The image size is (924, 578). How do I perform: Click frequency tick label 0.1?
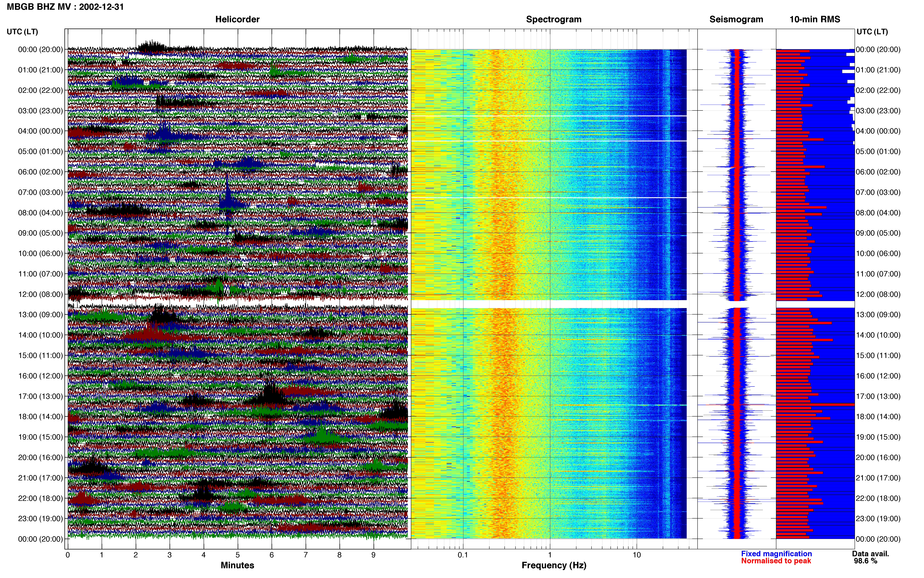click(463, 555)
